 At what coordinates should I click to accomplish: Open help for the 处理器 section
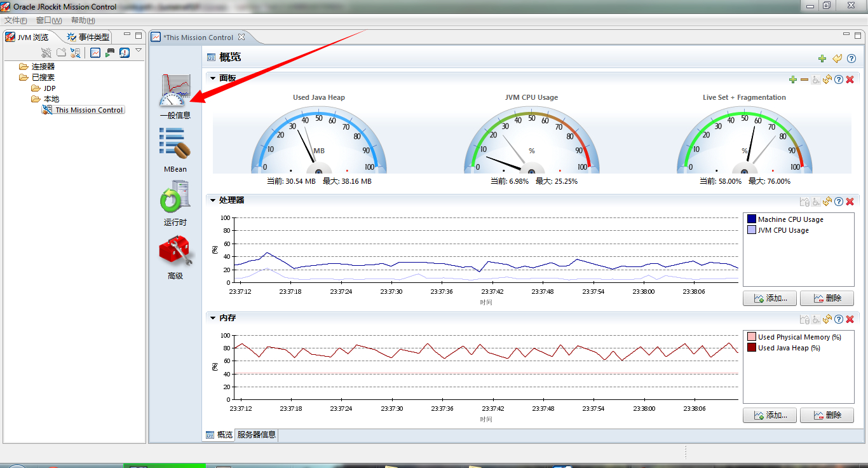[x=839, y=202]
